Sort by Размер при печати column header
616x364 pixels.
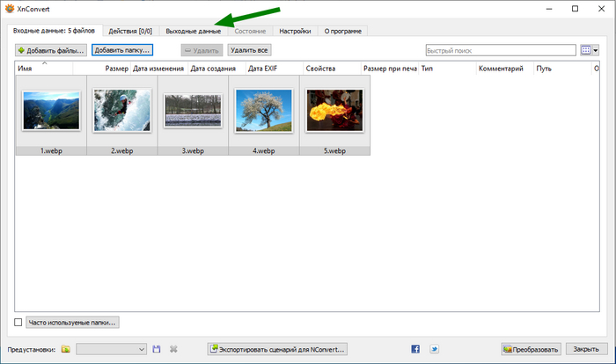[x=390, y=69]
